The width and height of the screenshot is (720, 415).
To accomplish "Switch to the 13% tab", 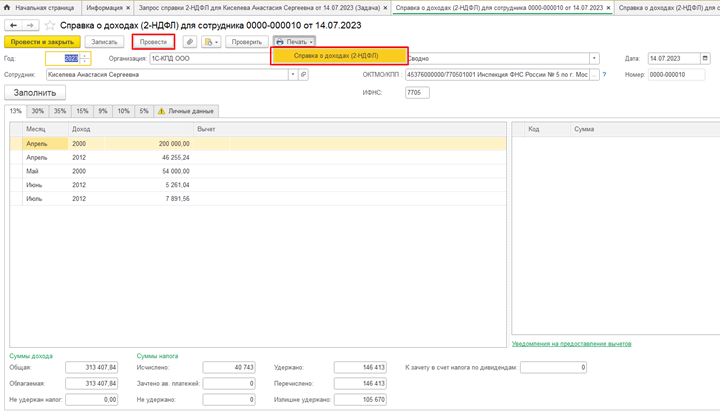I will pyautogui.click(x=16, y=111).
